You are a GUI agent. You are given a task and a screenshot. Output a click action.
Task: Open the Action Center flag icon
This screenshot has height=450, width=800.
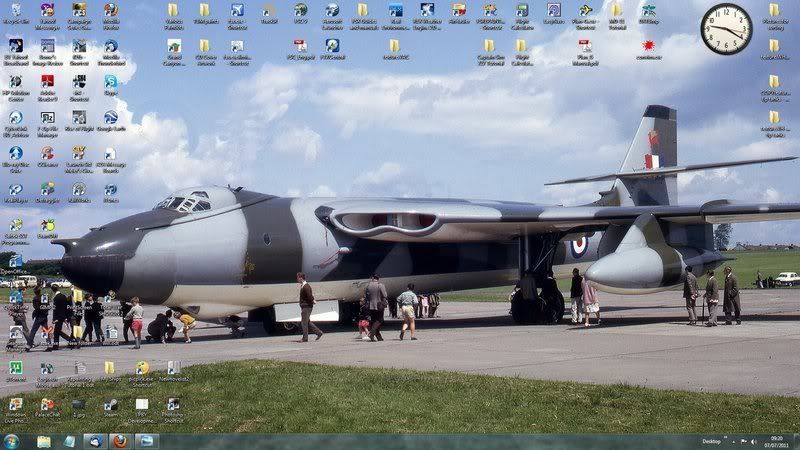click(x=743, y=442)
